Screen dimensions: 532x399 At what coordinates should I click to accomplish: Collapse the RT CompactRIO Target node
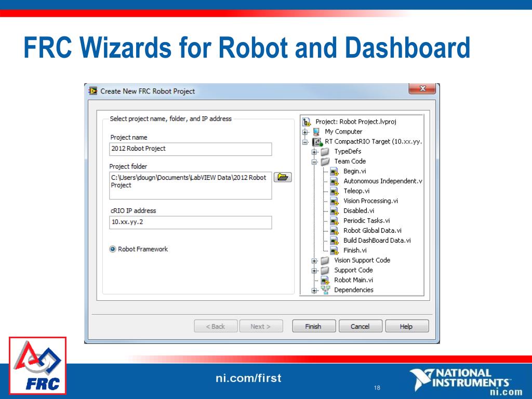click(x=305, y=142)
